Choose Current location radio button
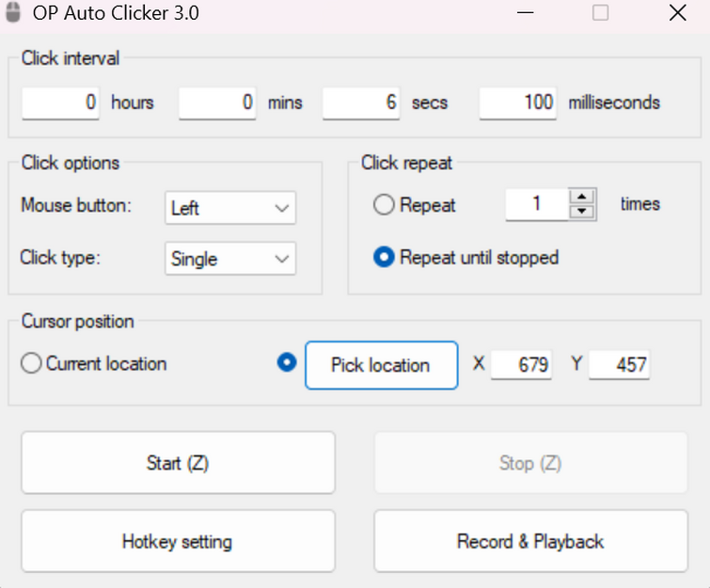710x588 pixels. 31,363
